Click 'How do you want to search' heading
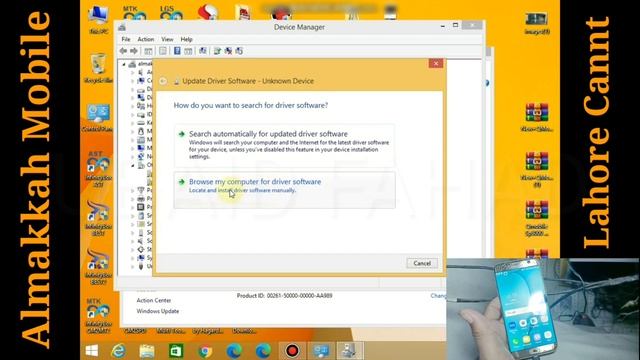Image resolution: width=640 pixels, height=360 pixels. pyautogui.click(x=251, y=105)
